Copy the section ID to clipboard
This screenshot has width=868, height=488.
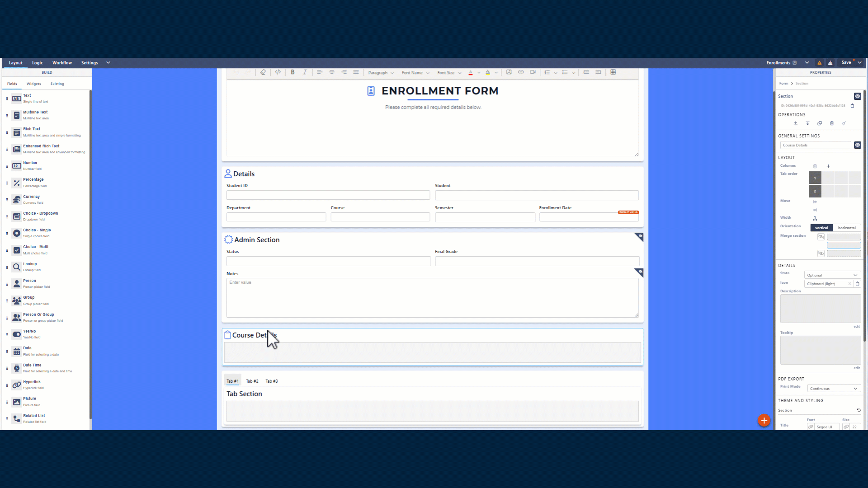click(x=852, y=106)
